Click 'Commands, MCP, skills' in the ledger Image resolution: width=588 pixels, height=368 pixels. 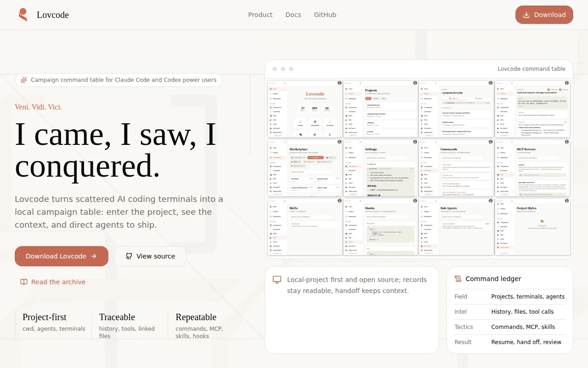[x=523, y=327]
